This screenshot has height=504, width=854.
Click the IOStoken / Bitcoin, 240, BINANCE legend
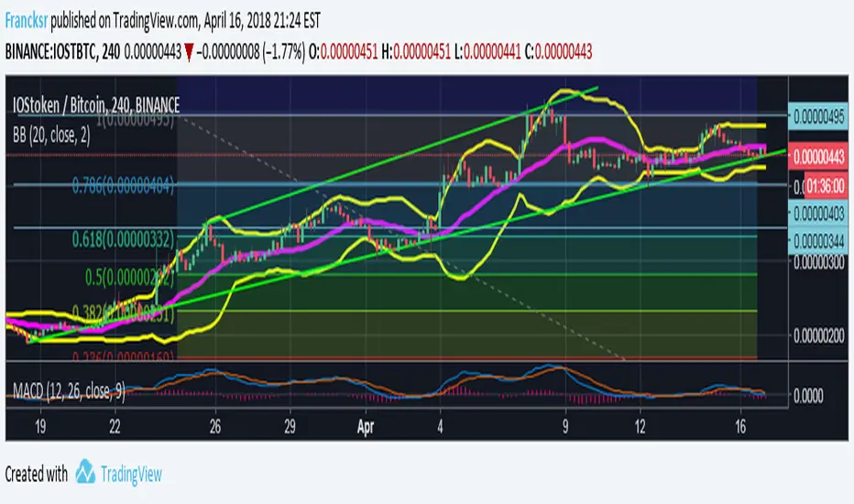pos(96,104)
